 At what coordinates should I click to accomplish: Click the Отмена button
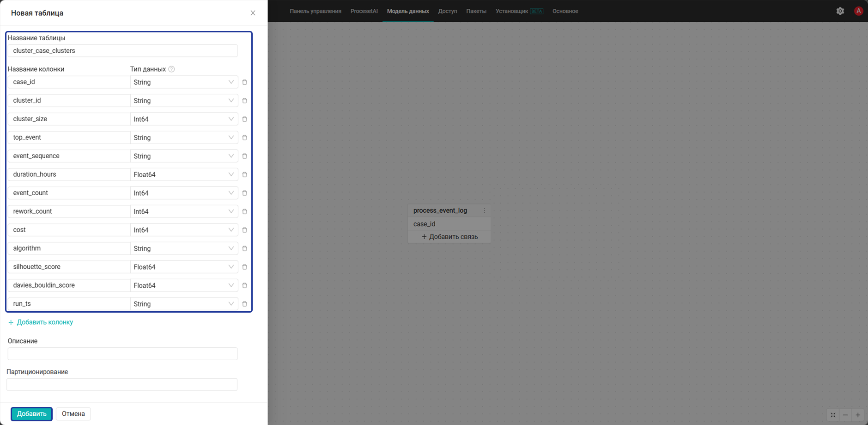pos(73,414)
